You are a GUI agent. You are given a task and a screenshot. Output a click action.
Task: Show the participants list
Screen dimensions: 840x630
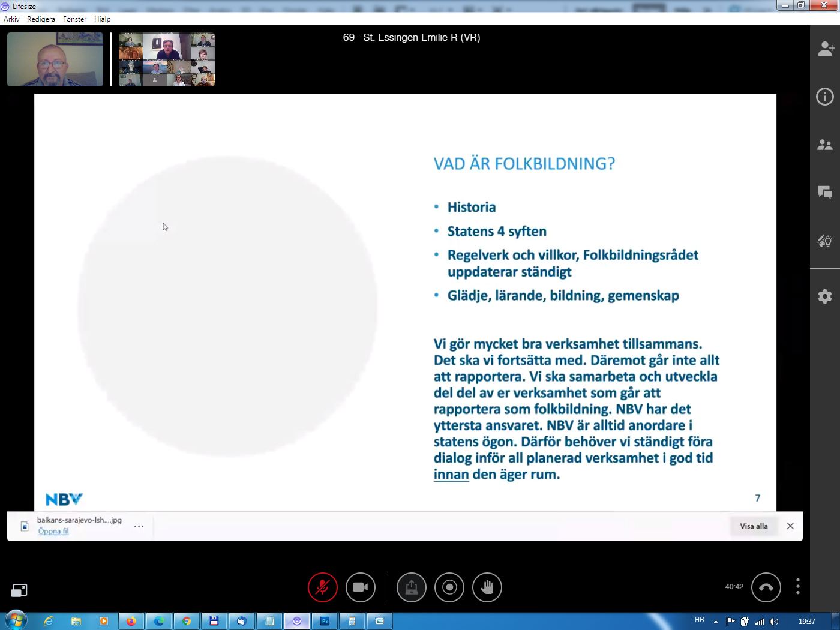pos(825,145)
